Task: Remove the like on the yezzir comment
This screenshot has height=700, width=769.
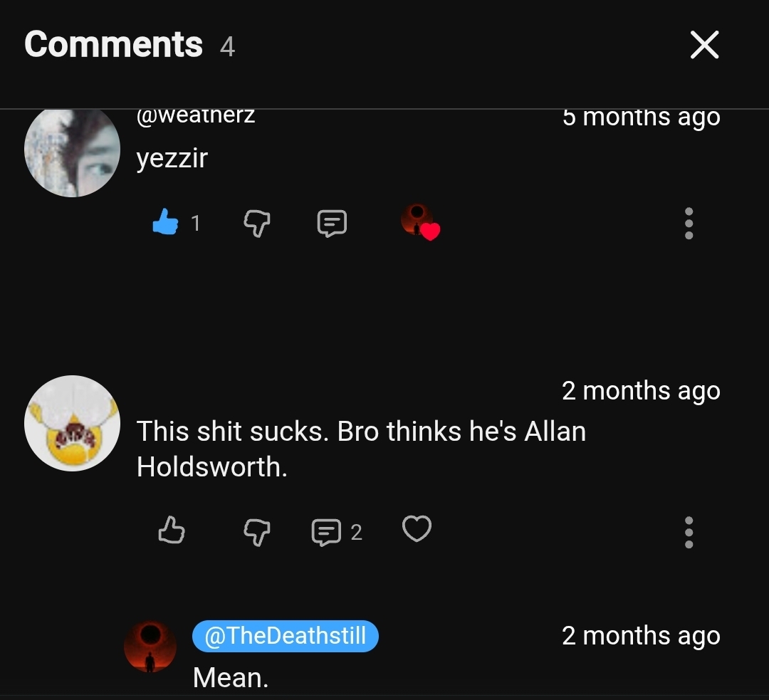Action: (164, 223)
